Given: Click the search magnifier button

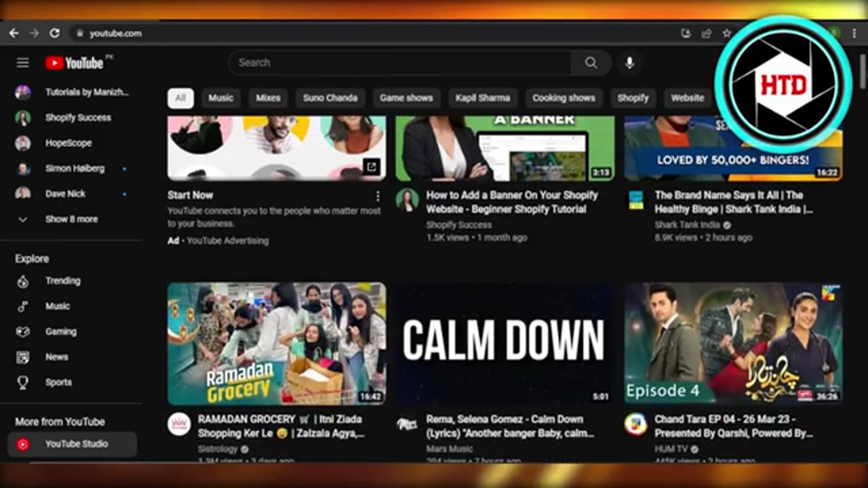Looking at the screenshot, I should [x=591, y=62].
